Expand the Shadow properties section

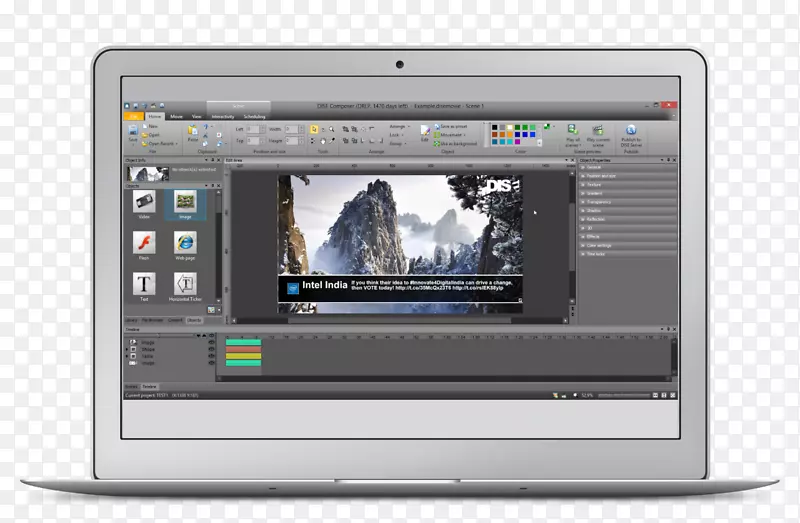[628, 211]
